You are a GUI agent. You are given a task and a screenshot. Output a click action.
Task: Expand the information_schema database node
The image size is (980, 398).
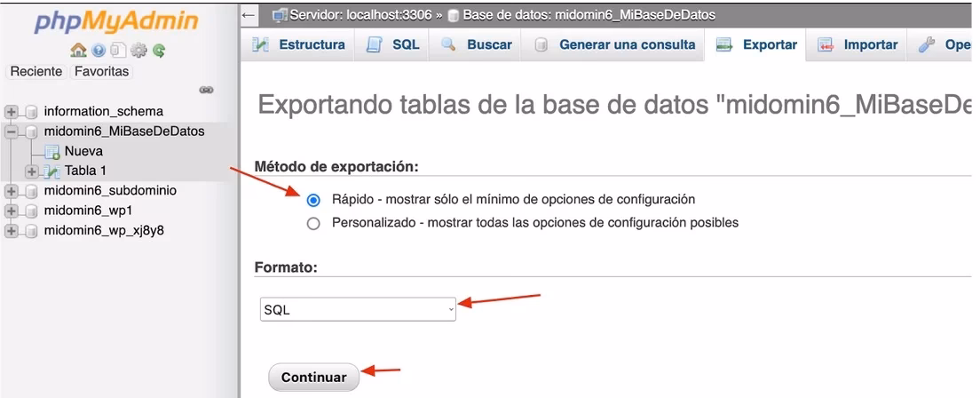click(11, 112)
